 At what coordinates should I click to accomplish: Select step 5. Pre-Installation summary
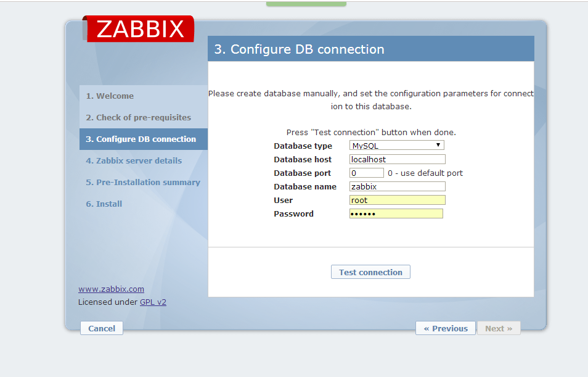click(x=144, y=182)
